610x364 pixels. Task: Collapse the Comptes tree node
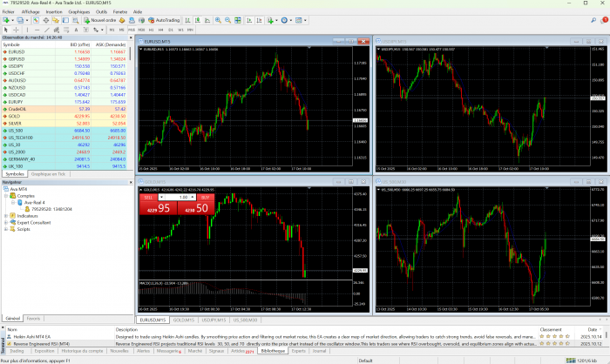[6, 196]
